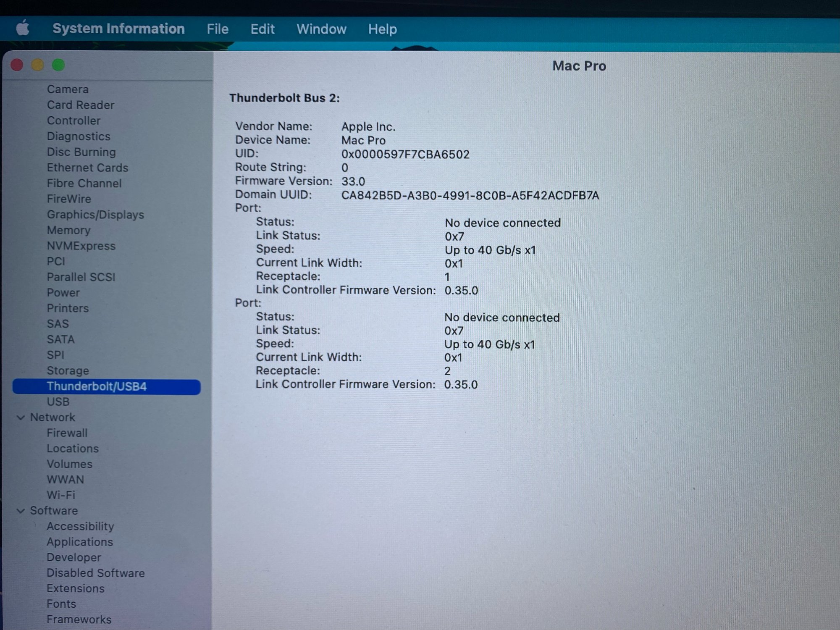Click the UID value 0x0000597F7CBA6502
This screenshot has width=840, height=630.
click(x=405, y=155)
